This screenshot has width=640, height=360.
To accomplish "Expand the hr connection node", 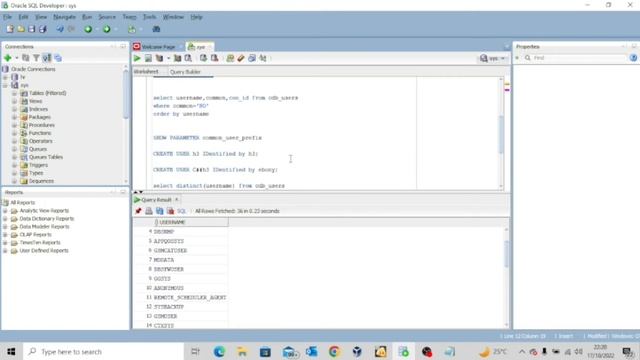I will [x=6, y=77].
